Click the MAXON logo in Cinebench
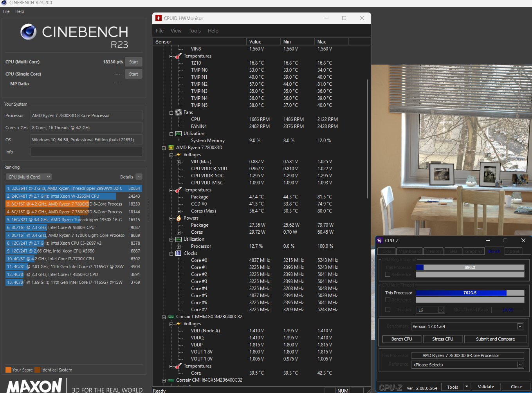532x393 pixels. coord(34,385)
